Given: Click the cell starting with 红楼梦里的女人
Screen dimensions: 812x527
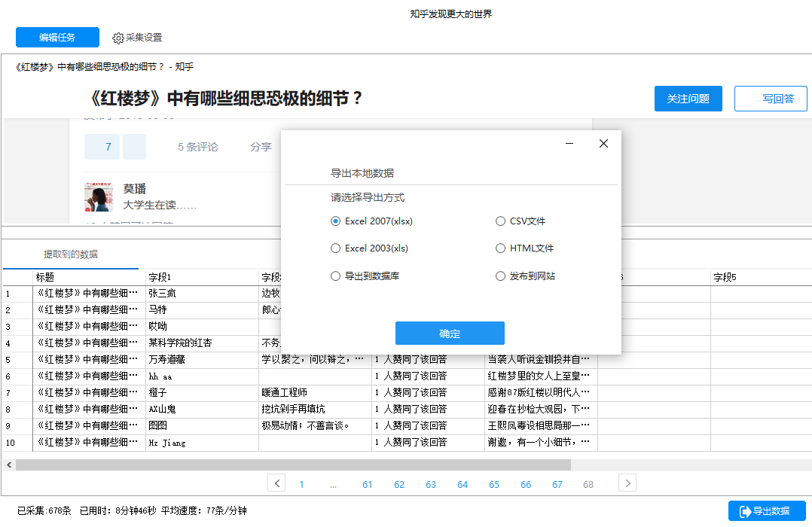Looking at the screenshot, I should (541, 376).
